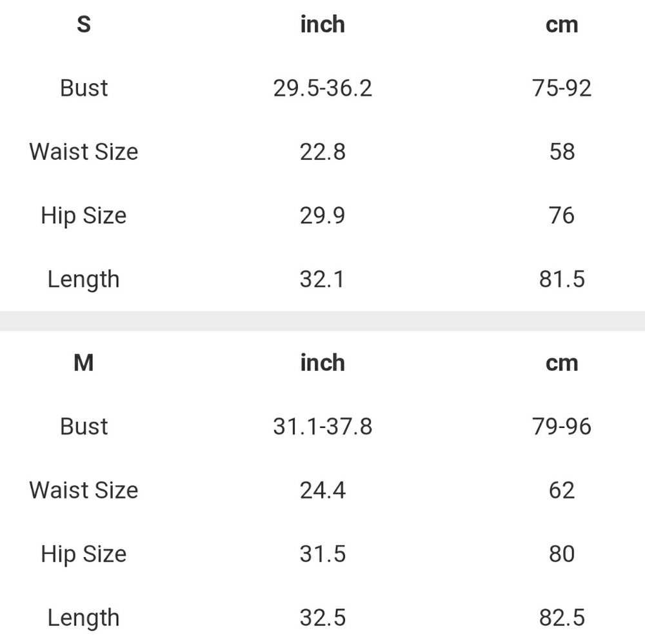Image resolution: width=645 pixels, height=644 pixels.
Task: Click the 76 hip cm value
Action: coord(562,215)
